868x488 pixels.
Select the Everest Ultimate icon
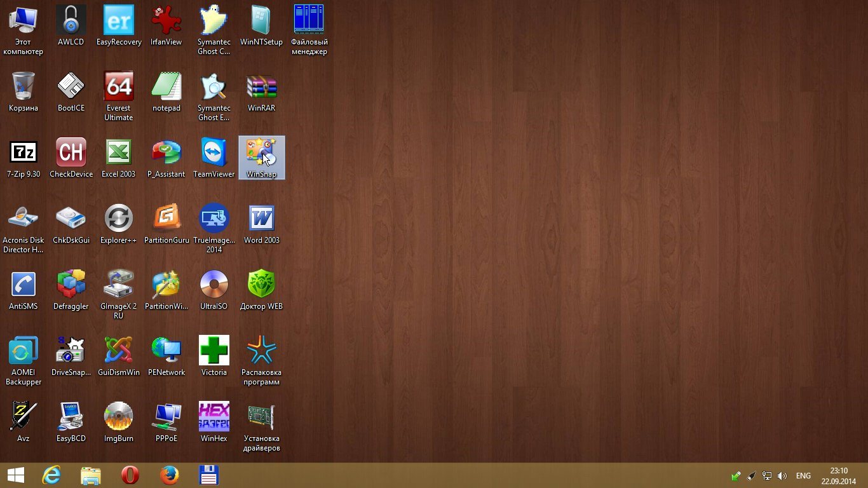(119, 96)
